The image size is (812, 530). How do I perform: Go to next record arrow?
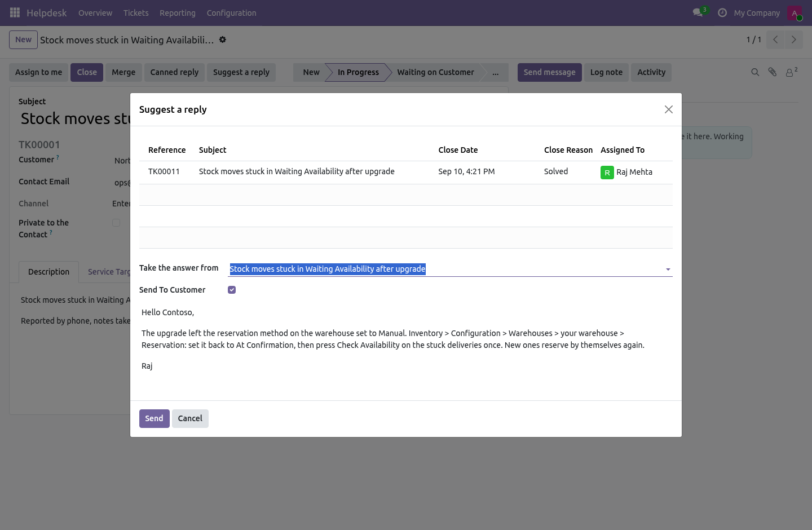pyautogui.click(x=793, y=39)
